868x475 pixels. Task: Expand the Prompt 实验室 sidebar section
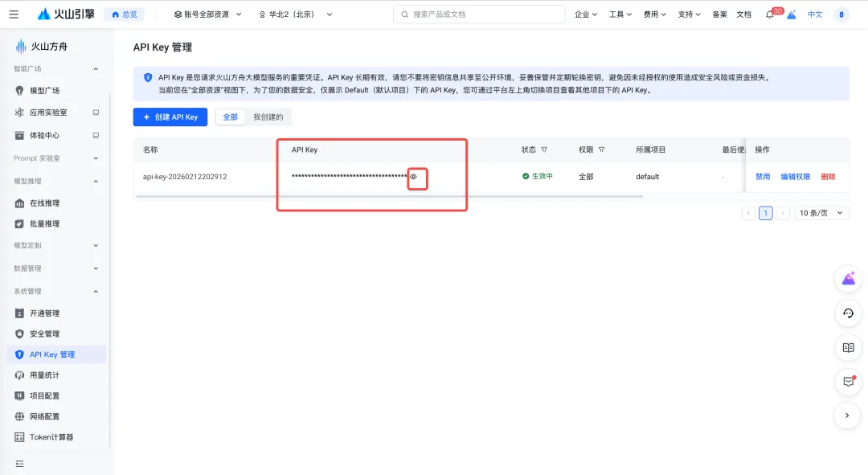[x=96, y=158]
